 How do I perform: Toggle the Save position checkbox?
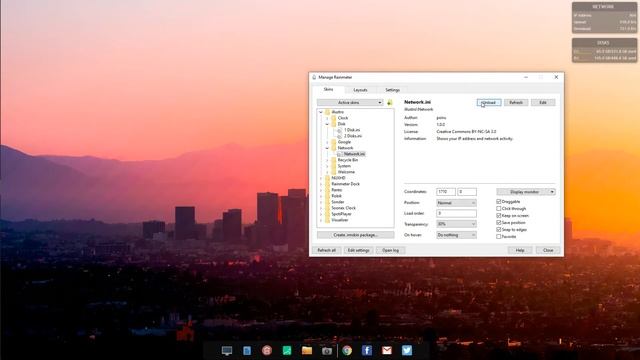click(x=499, y=222)
